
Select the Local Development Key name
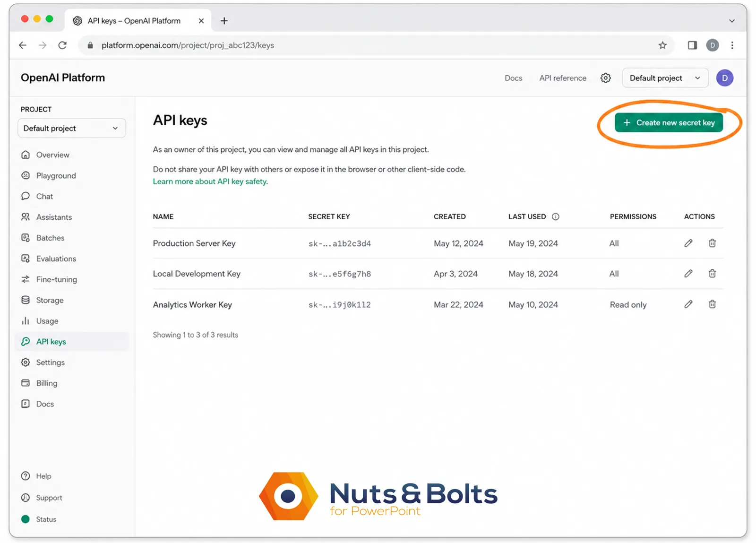[x=197, y=274]
